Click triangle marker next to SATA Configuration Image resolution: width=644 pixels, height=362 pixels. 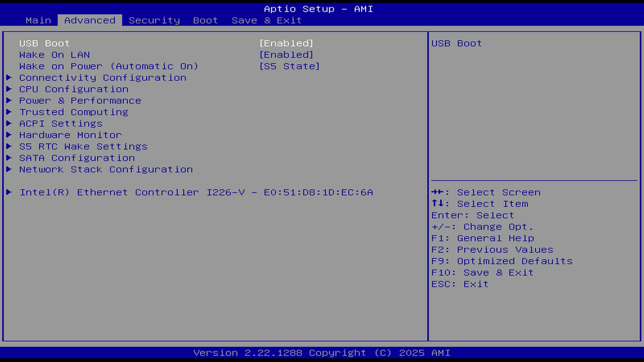coord(9,158)
